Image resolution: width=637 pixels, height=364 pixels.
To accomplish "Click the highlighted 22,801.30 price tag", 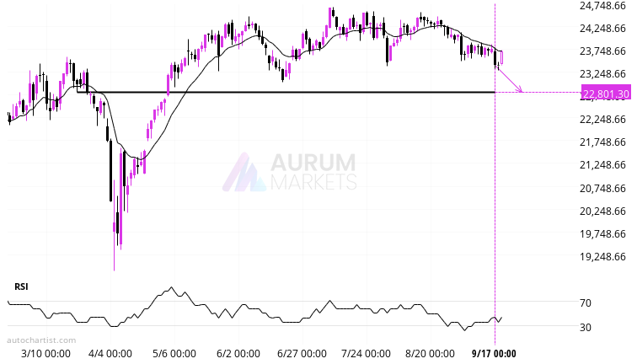I will point(603,95).
